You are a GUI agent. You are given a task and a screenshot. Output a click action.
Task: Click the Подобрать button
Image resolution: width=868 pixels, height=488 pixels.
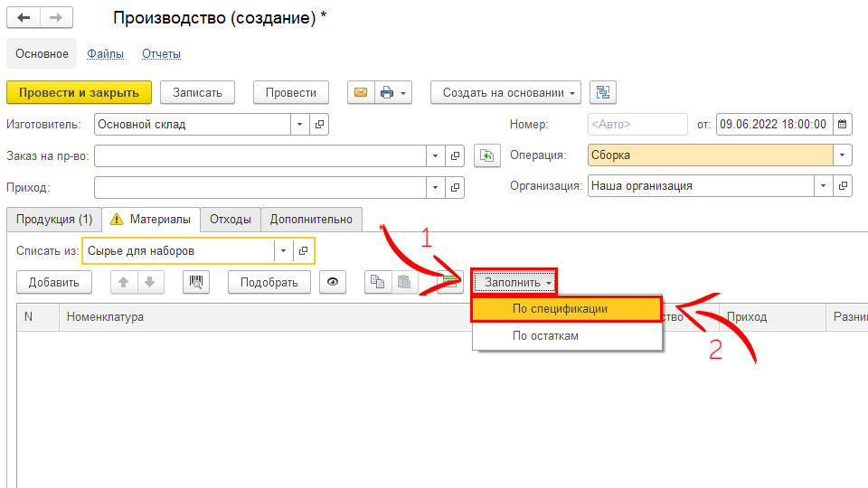(269, 282)
